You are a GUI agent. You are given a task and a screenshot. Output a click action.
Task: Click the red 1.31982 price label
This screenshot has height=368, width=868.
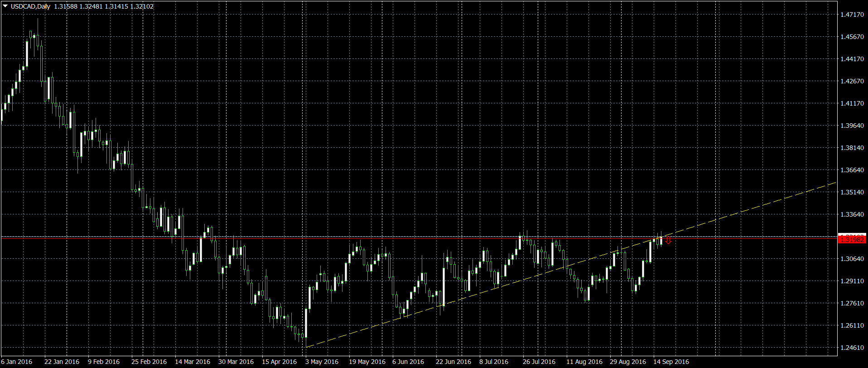coord(852,240)
